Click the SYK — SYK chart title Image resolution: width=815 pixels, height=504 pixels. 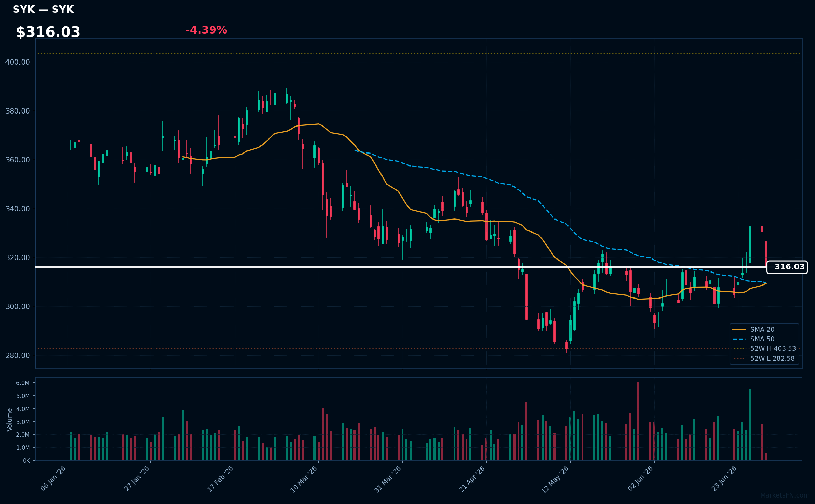coord(43,9)
